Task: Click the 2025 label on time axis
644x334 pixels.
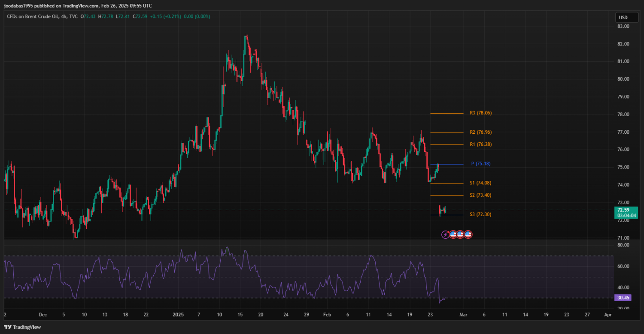Action: click(178, 314)
